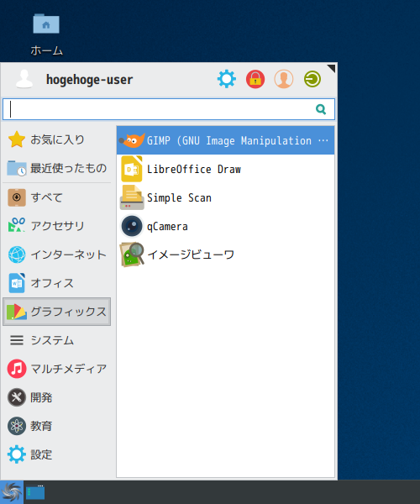Show すべて all applications category

(57, 197)
